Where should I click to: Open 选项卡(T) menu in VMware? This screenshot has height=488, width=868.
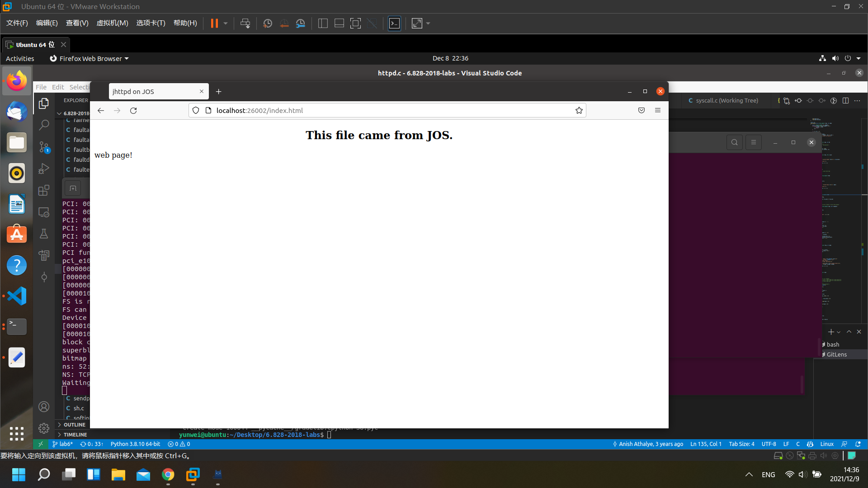click(151, 23)
